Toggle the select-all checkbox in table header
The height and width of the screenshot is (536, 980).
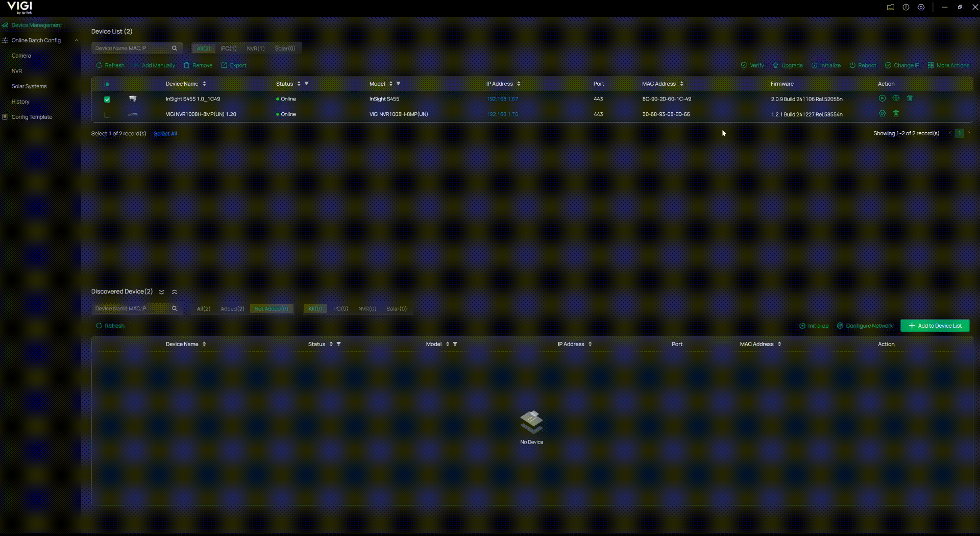coord(107,84)
